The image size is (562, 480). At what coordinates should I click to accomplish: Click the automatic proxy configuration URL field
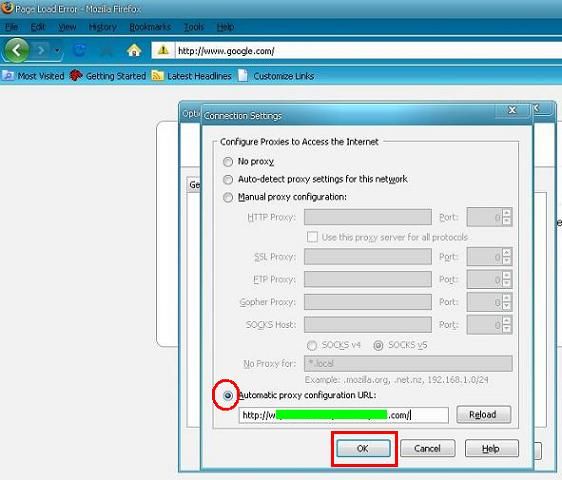coord(343,415)
